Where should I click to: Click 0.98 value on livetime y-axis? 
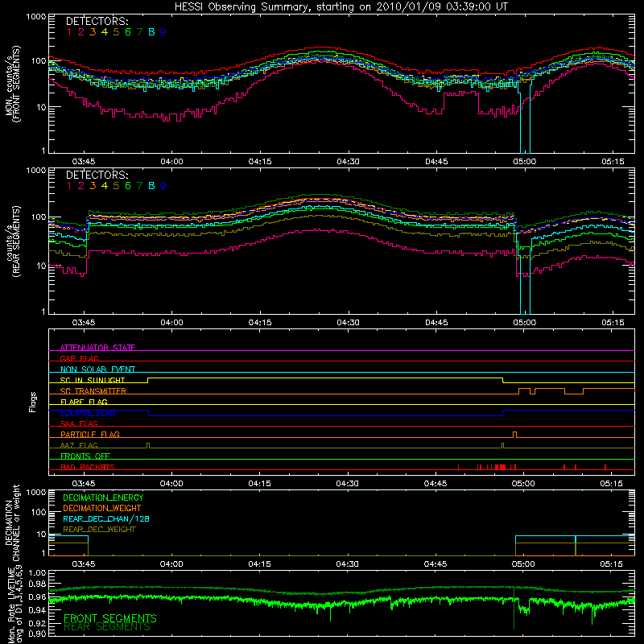point(37,584)
